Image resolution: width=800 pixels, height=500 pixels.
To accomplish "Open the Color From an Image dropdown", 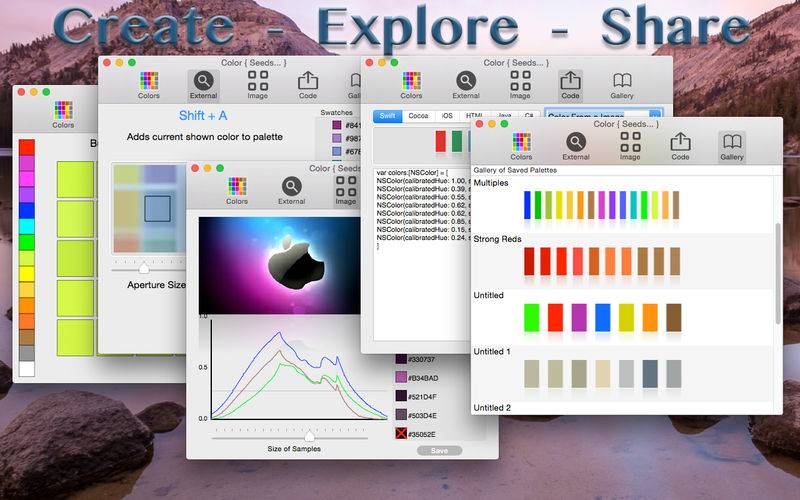I will click(604, 116).
